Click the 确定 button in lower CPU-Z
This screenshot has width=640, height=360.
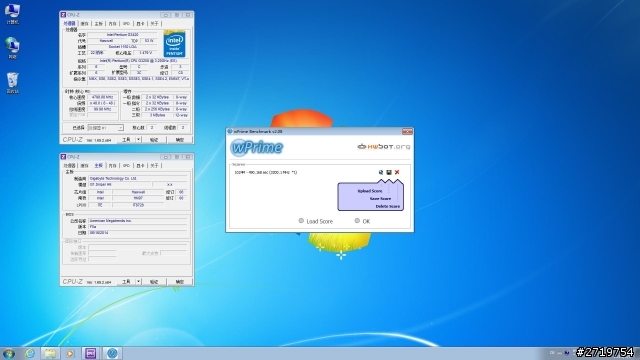point(180,282)
